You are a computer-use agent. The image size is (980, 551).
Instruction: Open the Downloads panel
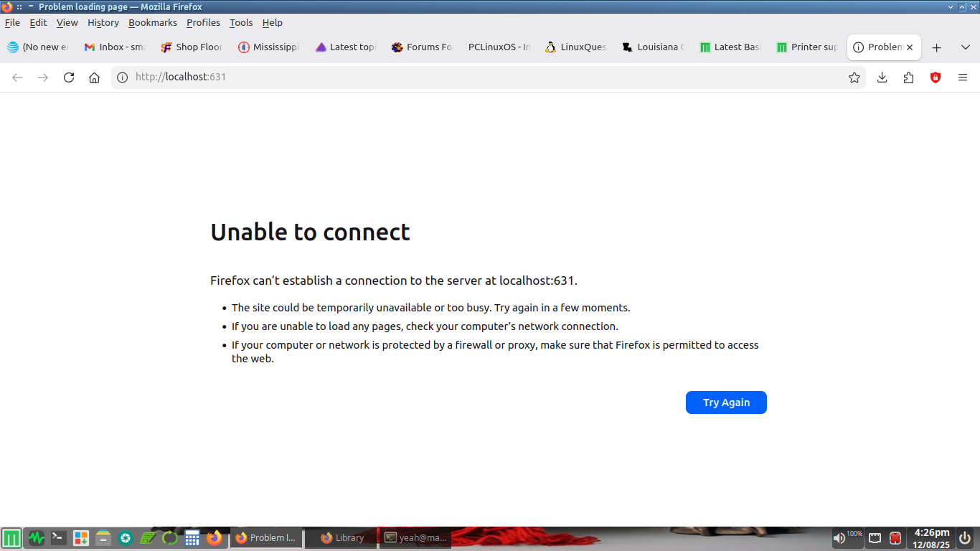[x=882, y=77]
